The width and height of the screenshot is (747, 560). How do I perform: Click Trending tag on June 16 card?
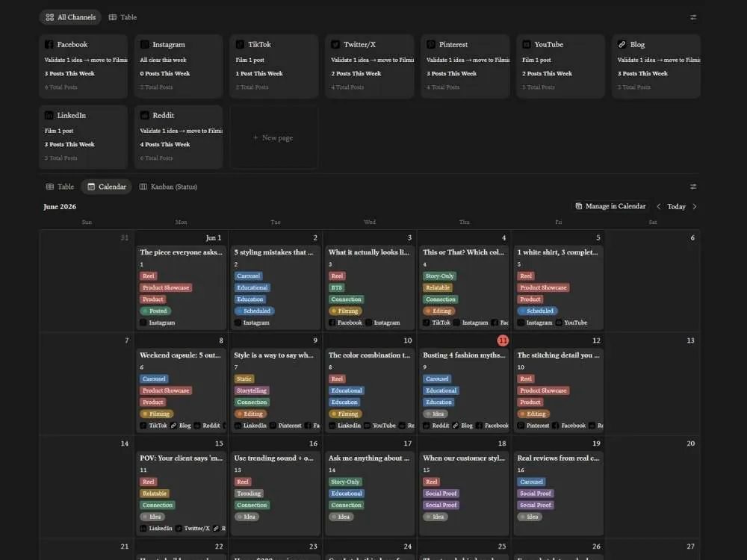(249, 494)
